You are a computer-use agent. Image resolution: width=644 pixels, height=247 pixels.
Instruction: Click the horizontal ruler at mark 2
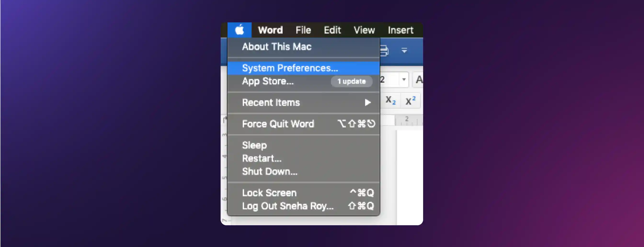pyautogui.click(x=407, y=119)
